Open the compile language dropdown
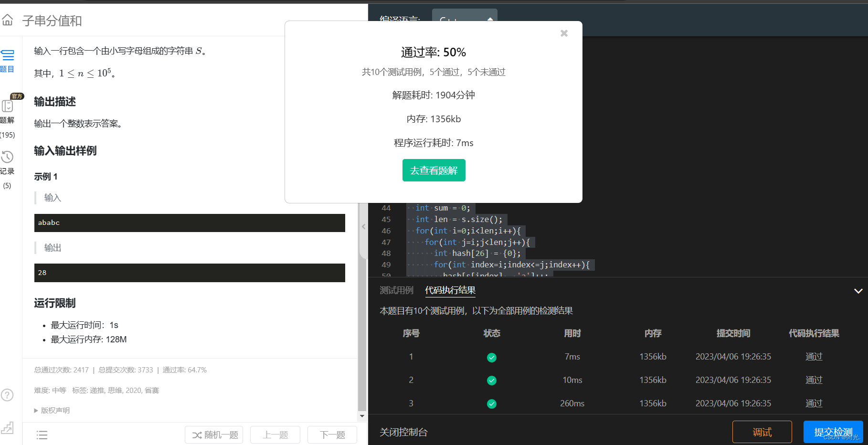Image resolution: width=868 pixels, height=445 pixels. tap(465, 19)
